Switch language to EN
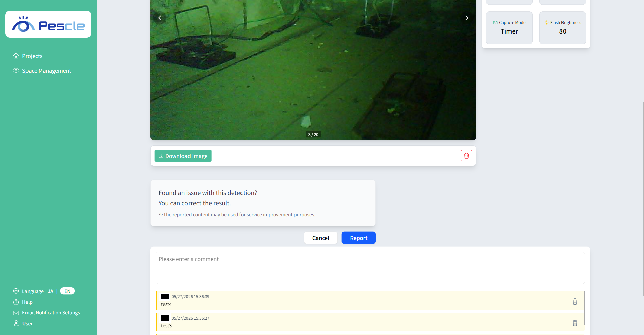Image resolution: width=644 pixels, height=335 pixels. point(67,291)
